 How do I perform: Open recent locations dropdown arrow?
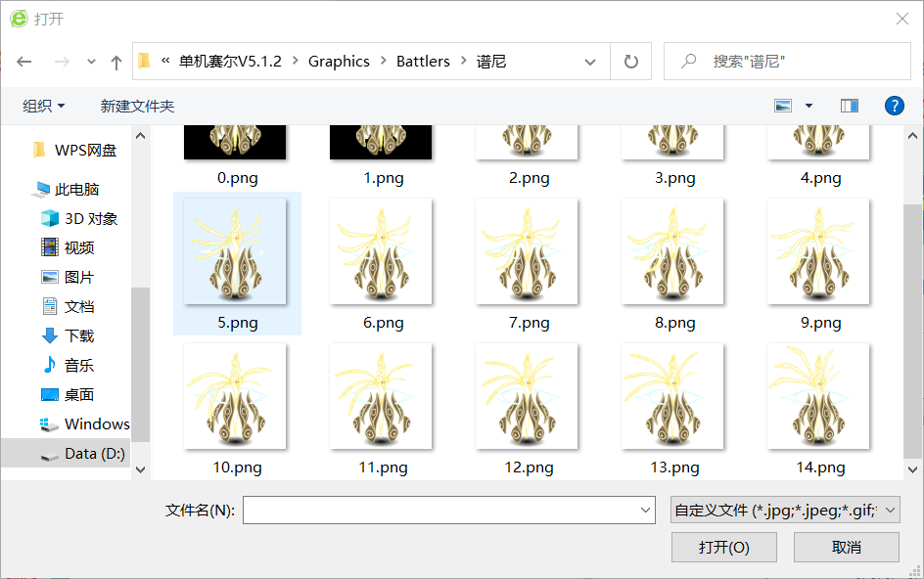click(x=91, y=62)
